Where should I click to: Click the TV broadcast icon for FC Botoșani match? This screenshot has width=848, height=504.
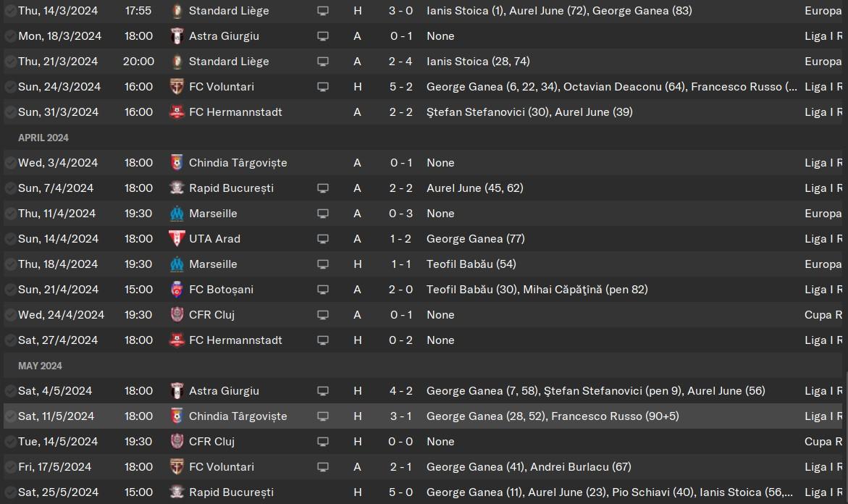click(x=323, y=290)
